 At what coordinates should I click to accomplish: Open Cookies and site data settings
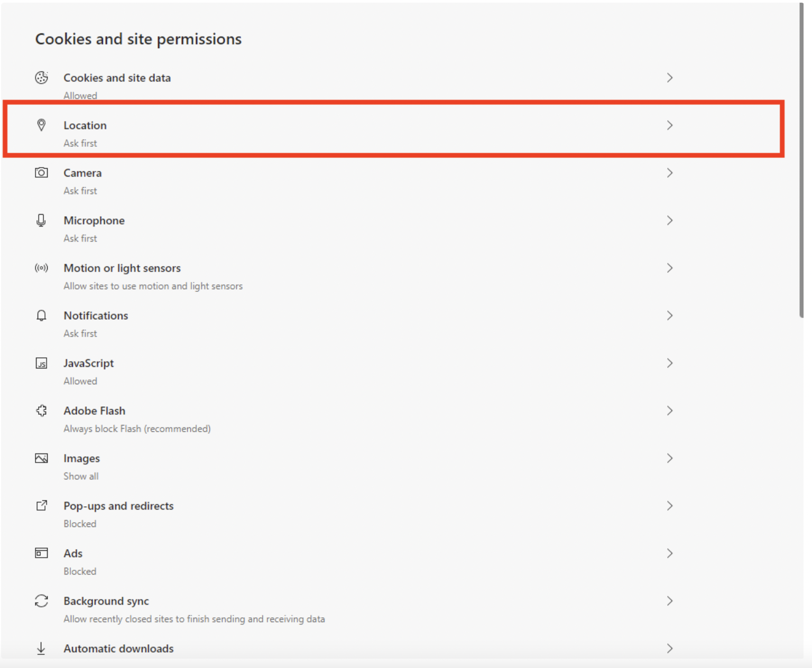669,78
